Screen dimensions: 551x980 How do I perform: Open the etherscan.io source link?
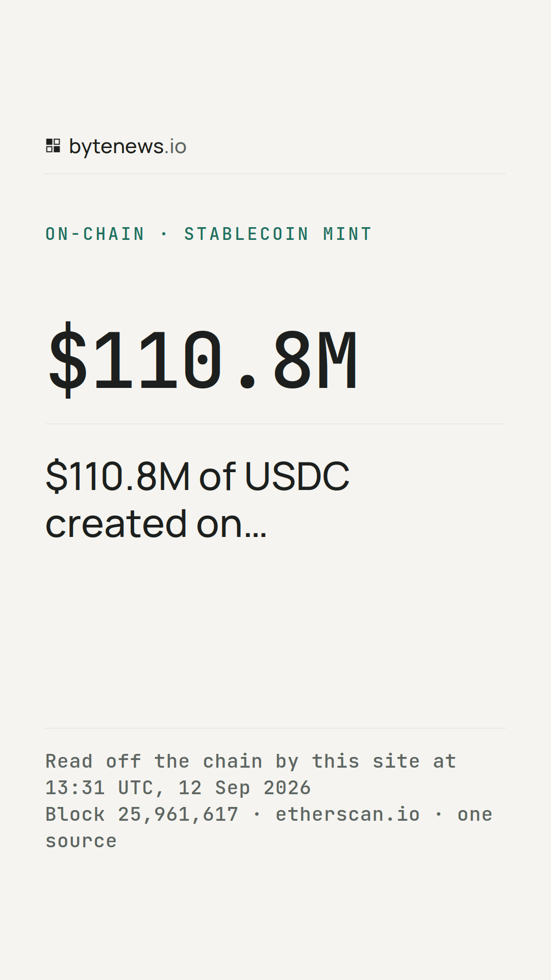(348, 814)
